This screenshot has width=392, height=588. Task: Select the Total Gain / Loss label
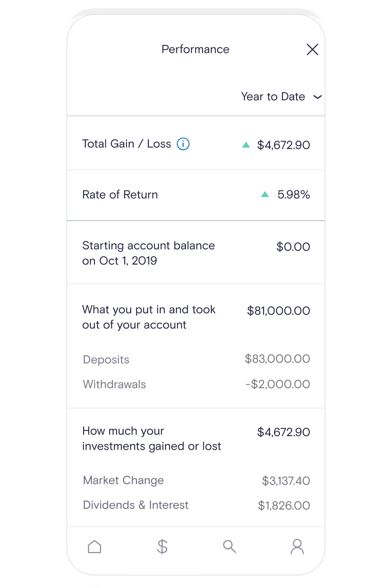coord(127,144)
